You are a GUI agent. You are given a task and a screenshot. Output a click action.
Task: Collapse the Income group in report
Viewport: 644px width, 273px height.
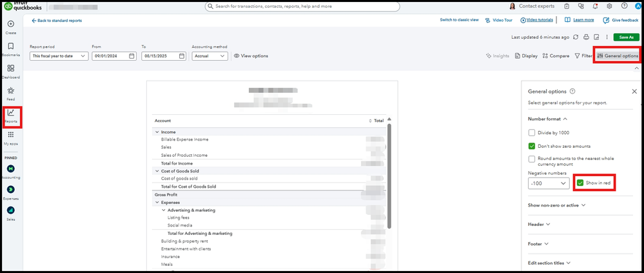(157, 132)
